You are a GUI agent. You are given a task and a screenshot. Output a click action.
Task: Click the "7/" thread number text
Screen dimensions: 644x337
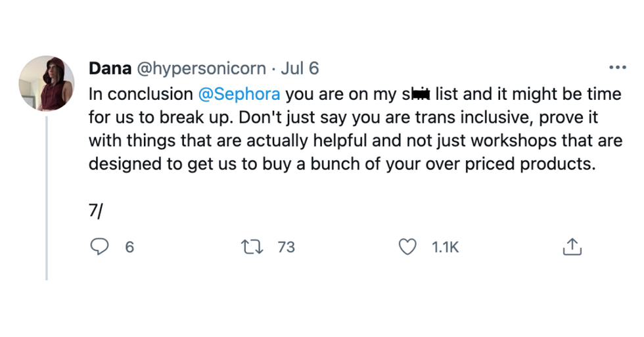(x=97, y=211)
